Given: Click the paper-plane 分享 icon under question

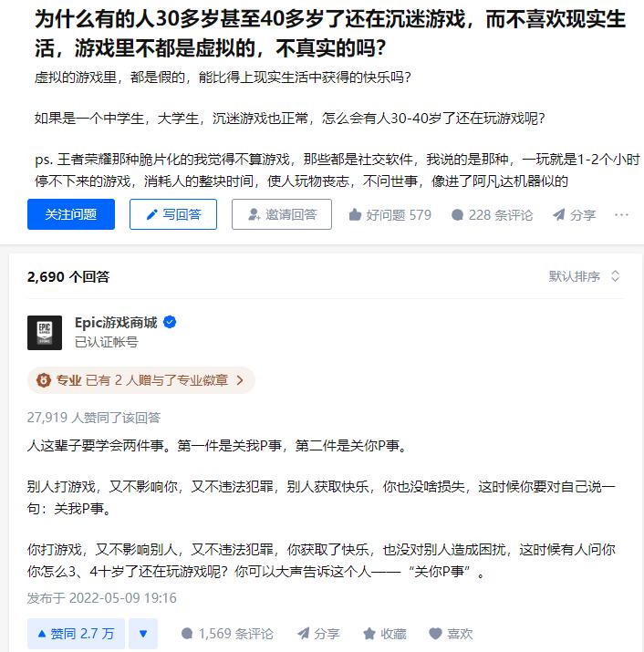Looking at the screenshot, I should pyautogui.click(x=559, y=215).
